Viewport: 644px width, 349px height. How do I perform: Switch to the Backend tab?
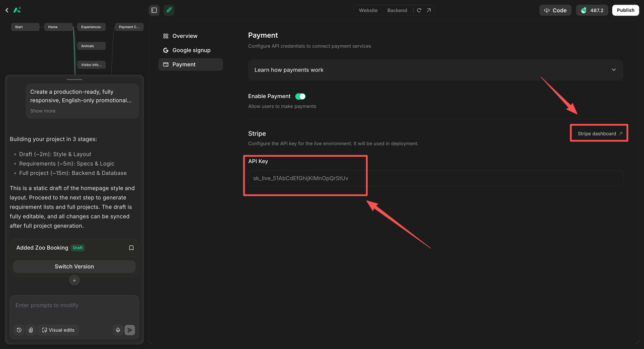(397, 10)
